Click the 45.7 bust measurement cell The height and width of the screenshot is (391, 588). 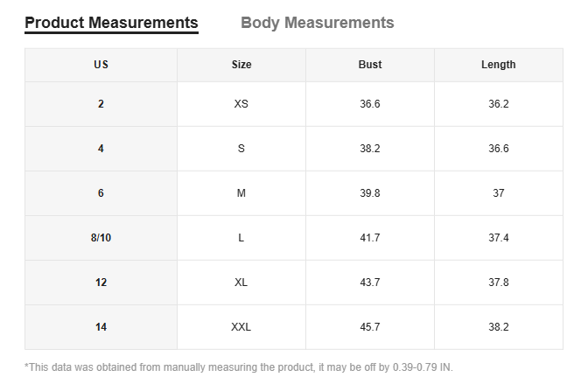(370, 327)
